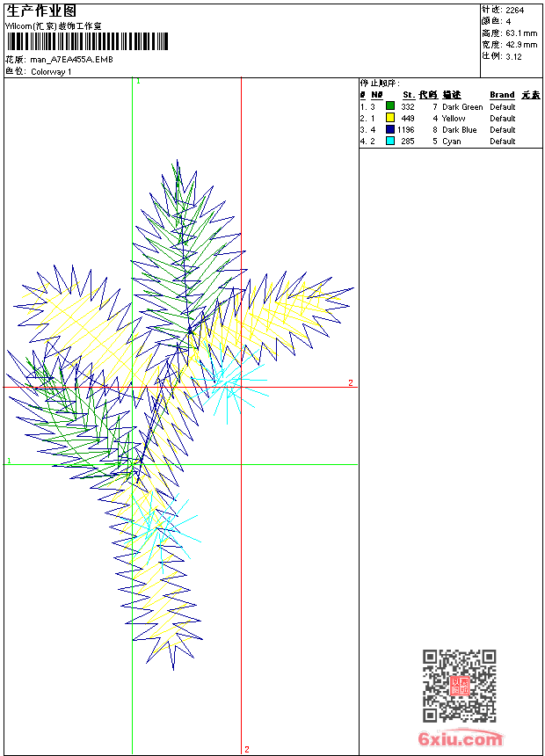Click the width value 42.9 mm
This screenshot has height=756, width=545.
point(521,45)
